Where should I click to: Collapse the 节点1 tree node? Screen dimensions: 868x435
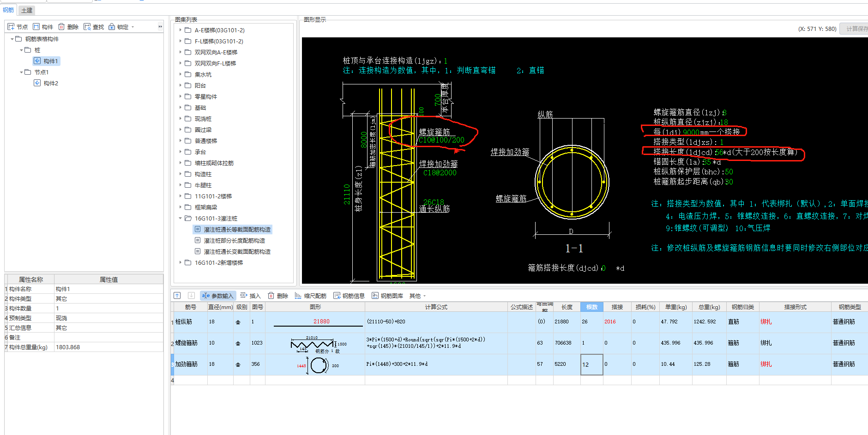coord(21,72)
